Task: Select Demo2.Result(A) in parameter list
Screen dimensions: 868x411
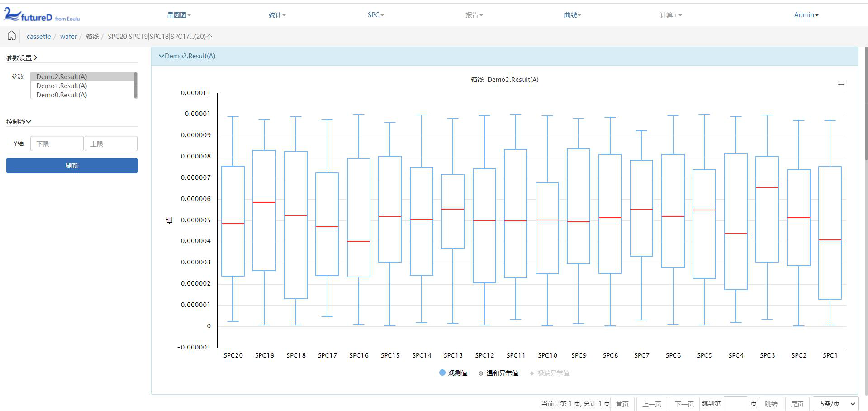Action: [82, 77]
